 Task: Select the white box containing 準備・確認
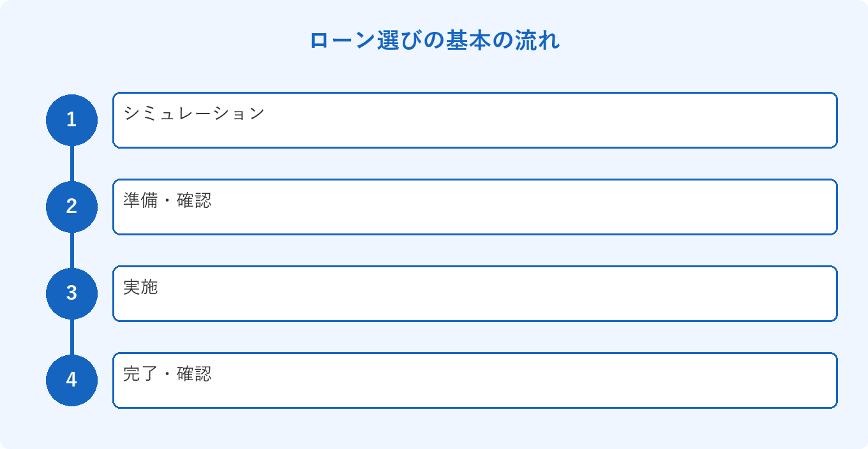pos(475,207)
